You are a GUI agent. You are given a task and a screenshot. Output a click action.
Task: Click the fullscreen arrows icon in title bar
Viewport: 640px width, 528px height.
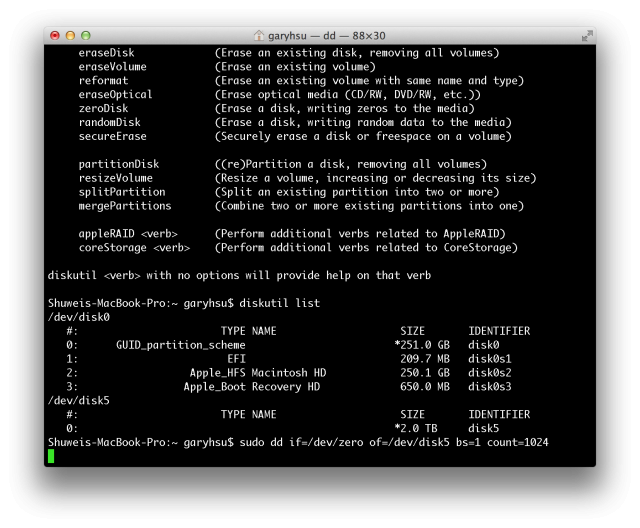click(587, 36)
